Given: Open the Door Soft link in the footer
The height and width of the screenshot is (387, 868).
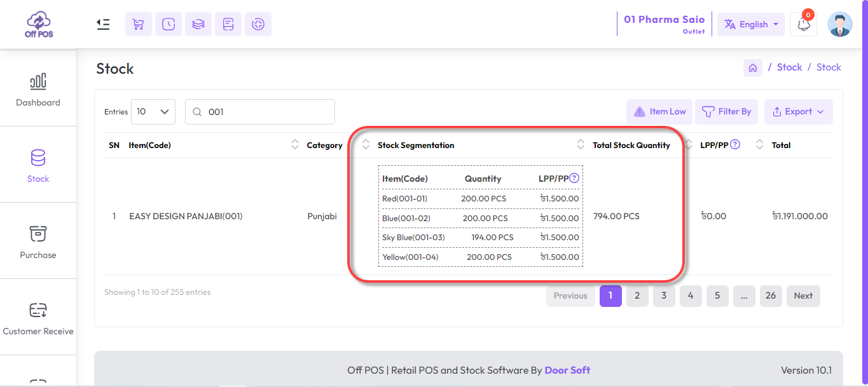Looking at the screenshot, I should [x=567, y=370].
